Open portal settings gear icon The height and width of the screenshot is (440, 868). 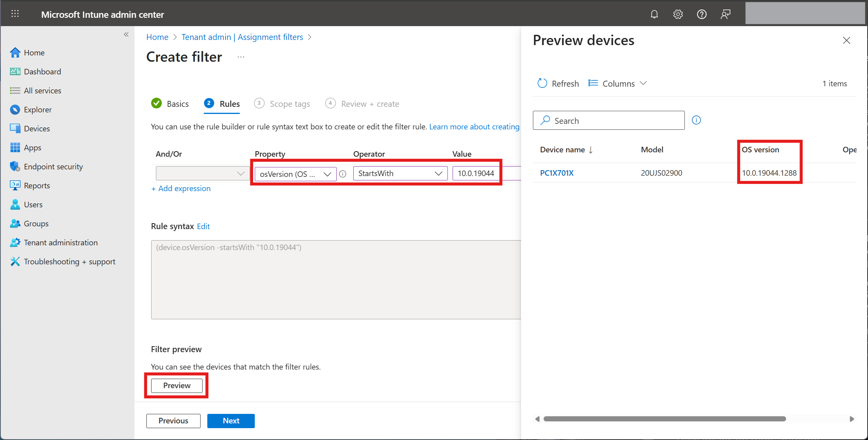pos(678,14)
